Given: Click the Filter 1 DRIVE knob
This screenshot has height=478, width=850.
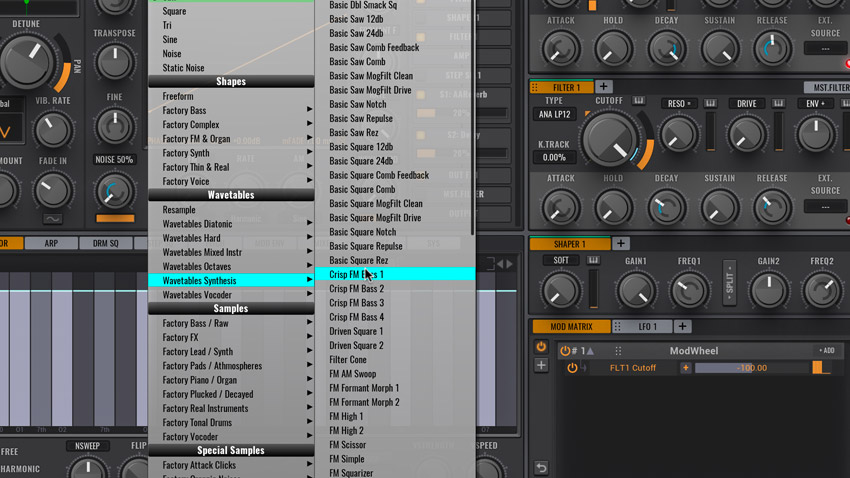Looking at the screenshot, I should coord(746,134).
